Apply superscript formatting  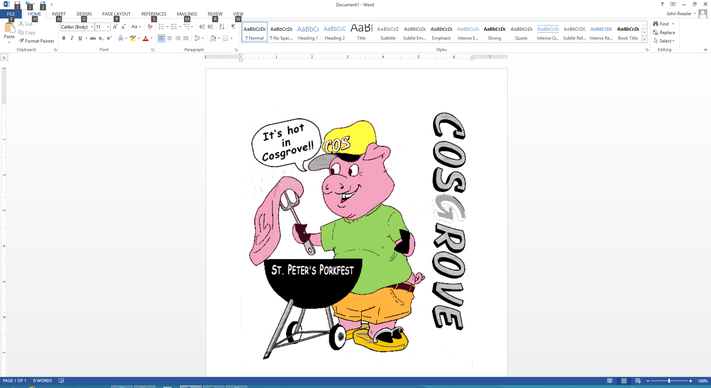[109, 39]
